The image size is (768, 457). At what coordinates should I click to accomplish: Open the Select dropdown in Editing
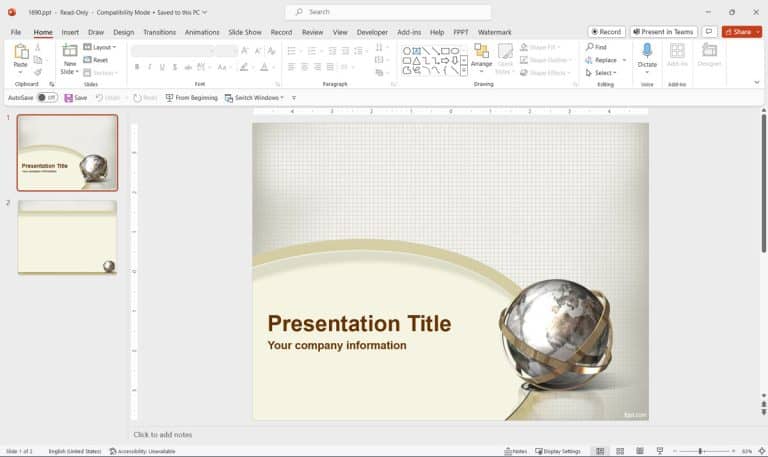click(601, 72)
